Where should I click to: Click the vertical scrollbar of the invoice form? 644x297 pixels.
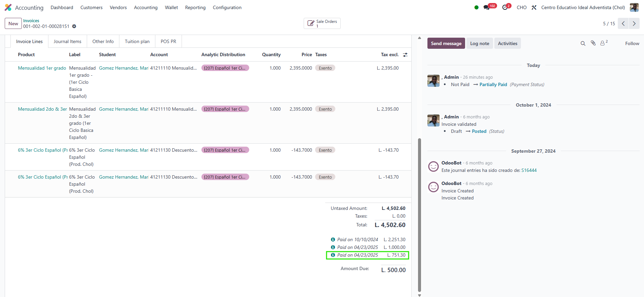point(419,215)
